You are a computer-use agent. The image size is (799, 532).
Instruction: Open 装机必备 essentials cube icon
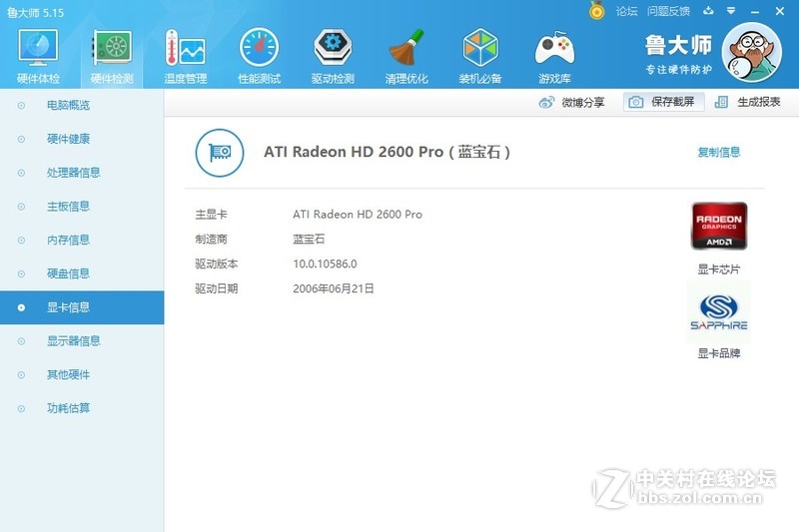point(480,56)
